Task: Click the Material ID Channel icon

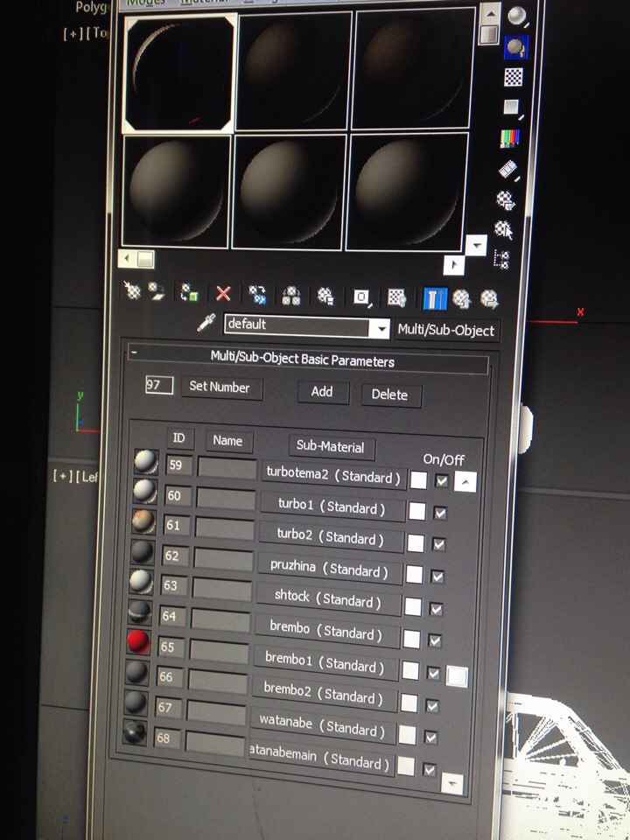Action: 361,297
